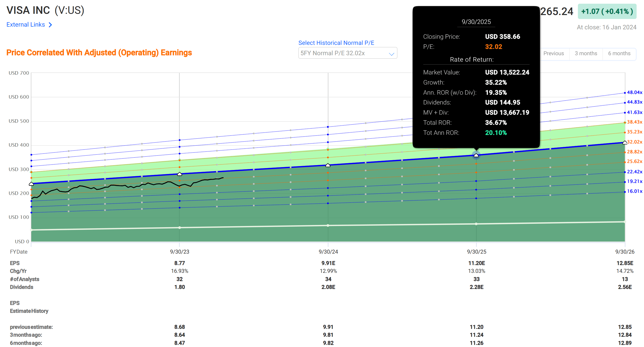Open the External Links link

click(x=25, y=24)
